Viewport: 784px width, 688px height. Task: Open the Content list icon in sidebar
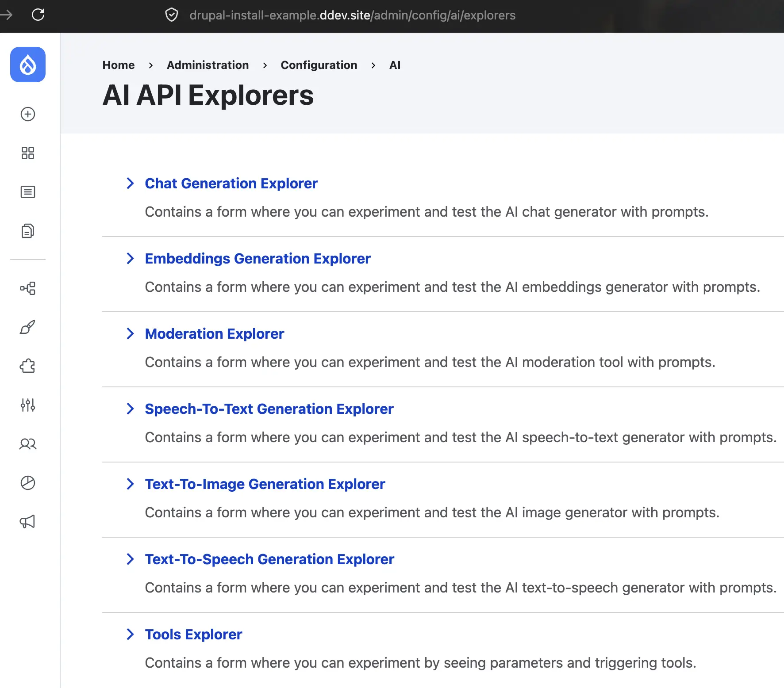click(28, 192)
